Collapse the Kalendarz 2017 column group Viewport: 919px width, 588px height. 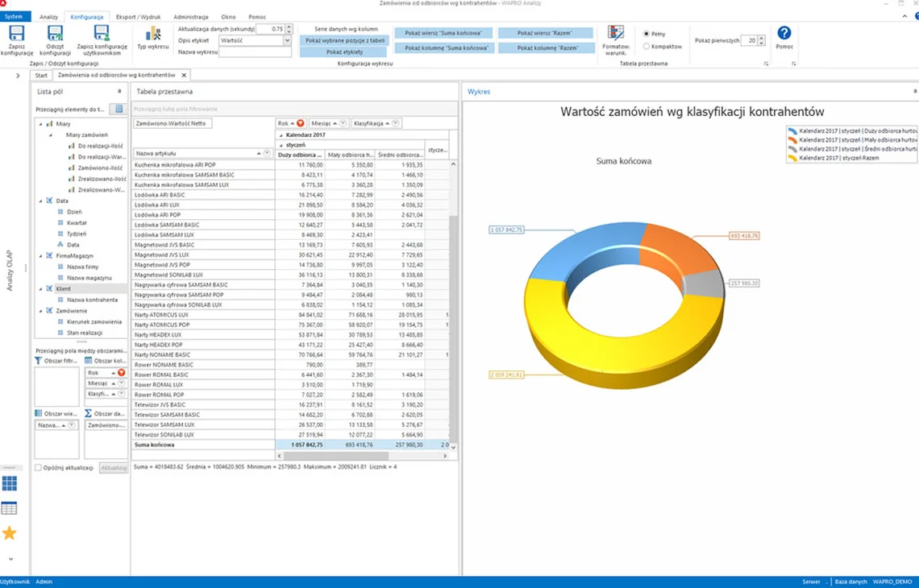click(x=281, y=135)
